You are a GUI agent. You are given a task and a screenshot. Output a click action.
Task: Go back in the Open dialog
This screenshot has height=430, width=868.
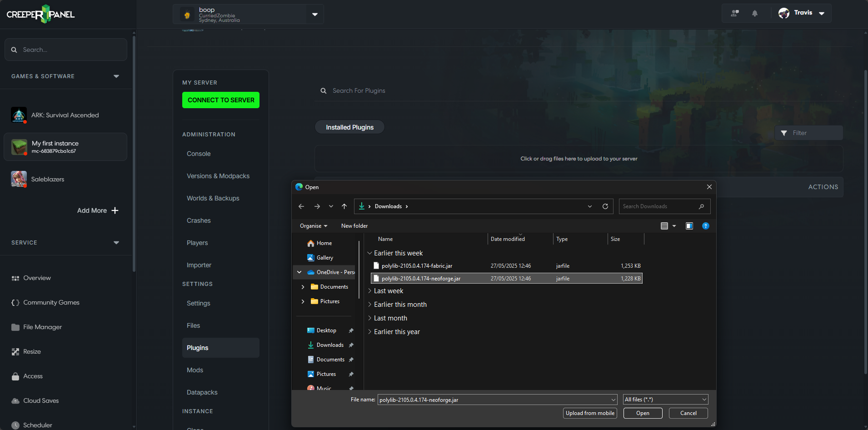[x=301, y=206]
